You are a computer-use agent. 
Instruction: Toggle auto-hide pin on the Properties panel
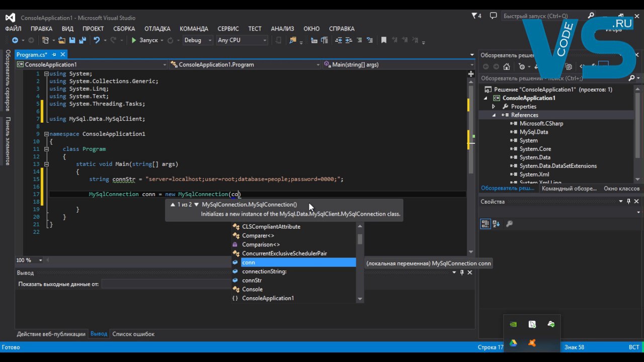point(628,202)
